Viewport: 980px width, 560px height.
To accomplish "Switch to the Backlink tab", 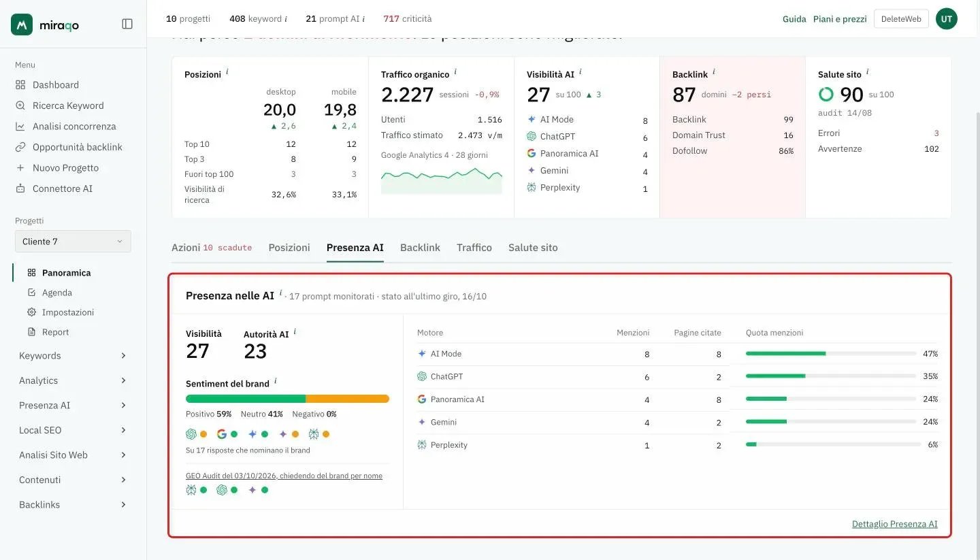I will click(x=420, y=248).
